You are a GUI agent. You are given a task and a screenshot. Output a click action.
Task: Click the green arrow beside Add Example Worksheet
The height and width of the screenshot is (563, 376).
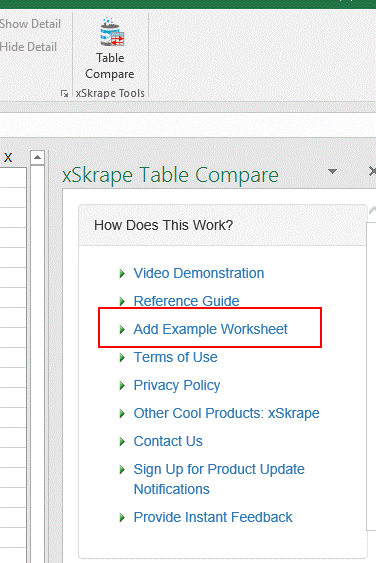coord(122,329)
